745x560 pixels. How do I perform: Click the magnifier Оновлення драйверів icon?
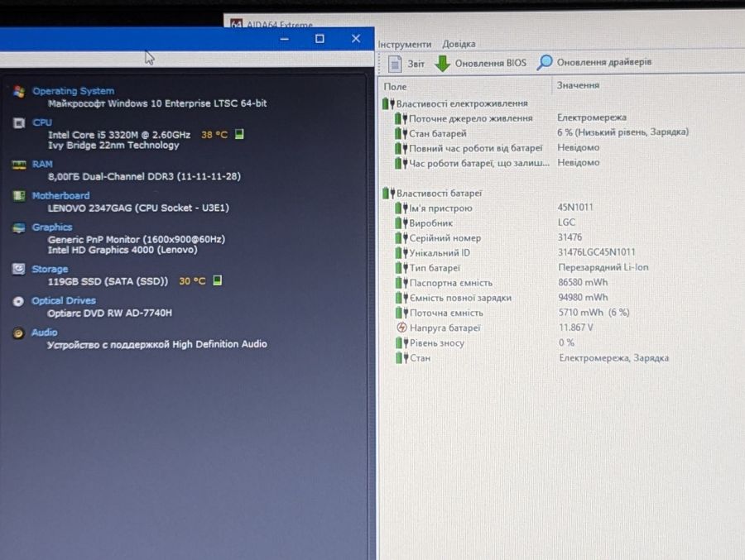pos(545,62)
